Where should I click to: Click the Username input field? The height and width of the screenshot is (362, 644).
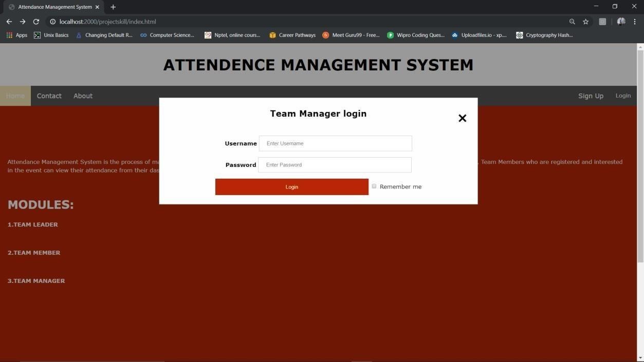[335, 143]
